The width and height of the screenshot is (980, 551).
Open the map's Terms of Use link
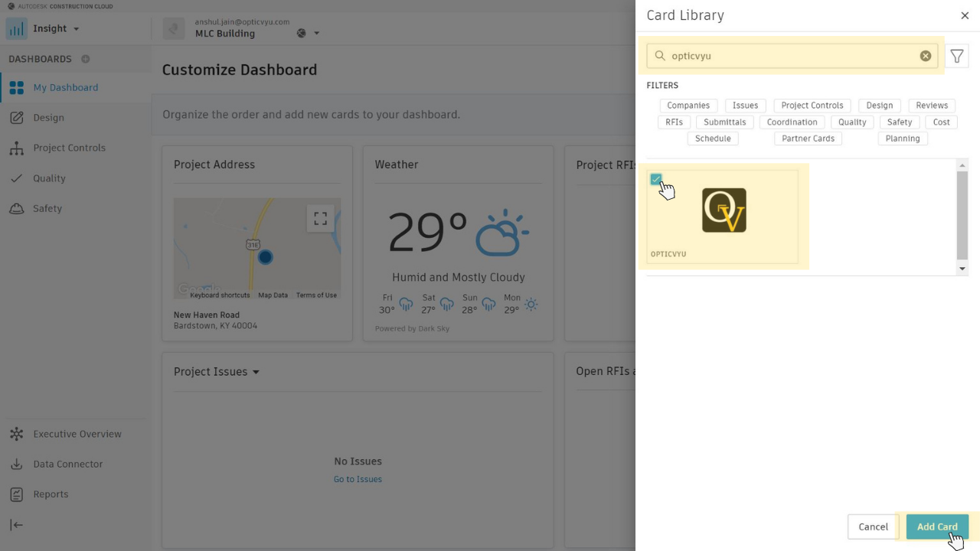pyautogui.click(x=316, y=295)
